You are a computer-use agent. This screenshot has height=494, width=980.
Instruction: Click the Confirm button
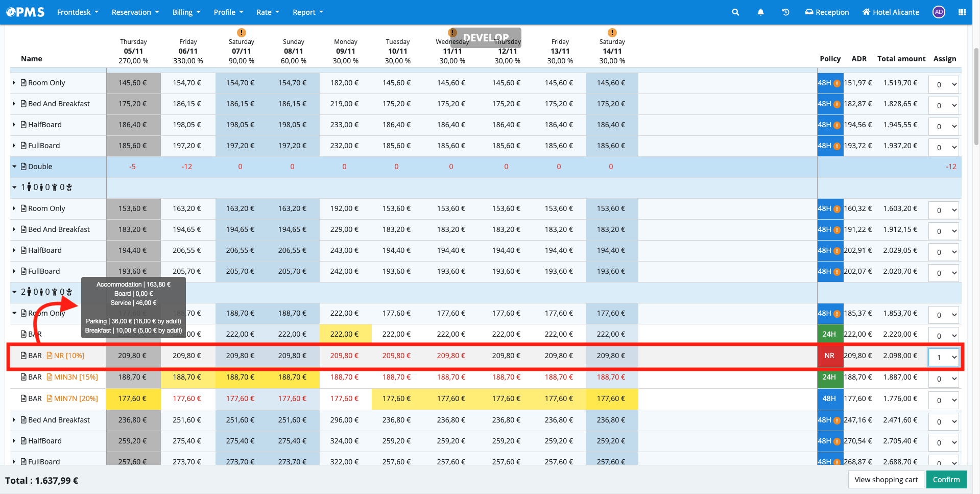point(946,480)
